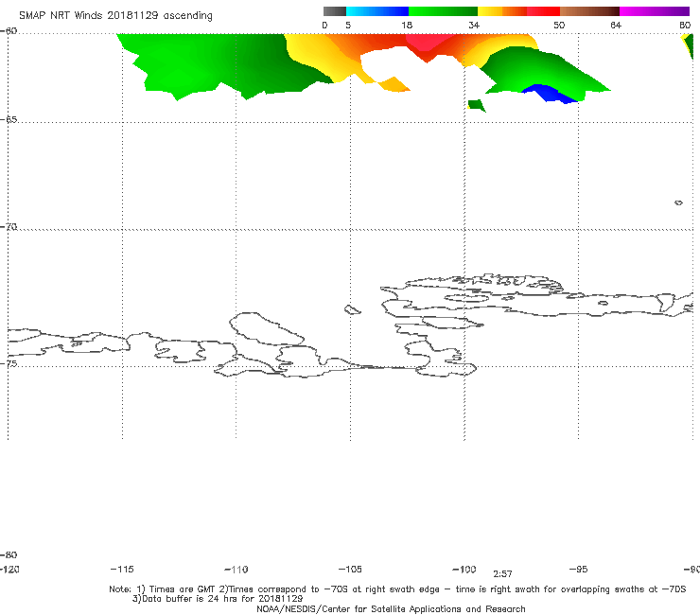
Task: Click the small island outline near -105 longitude
Action: 352,309
